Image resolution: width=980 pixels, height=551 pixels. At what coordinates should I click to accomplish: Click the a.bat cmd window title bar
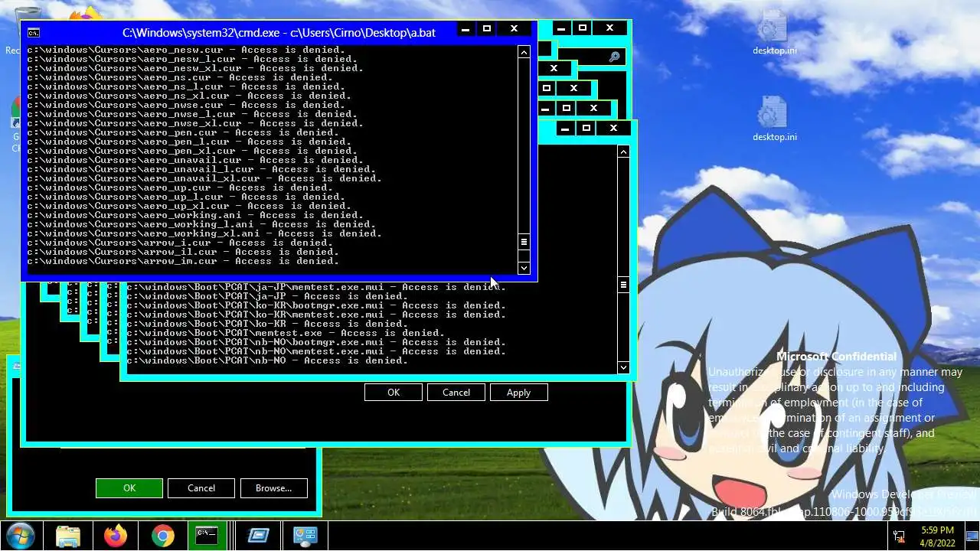(279, 32)
